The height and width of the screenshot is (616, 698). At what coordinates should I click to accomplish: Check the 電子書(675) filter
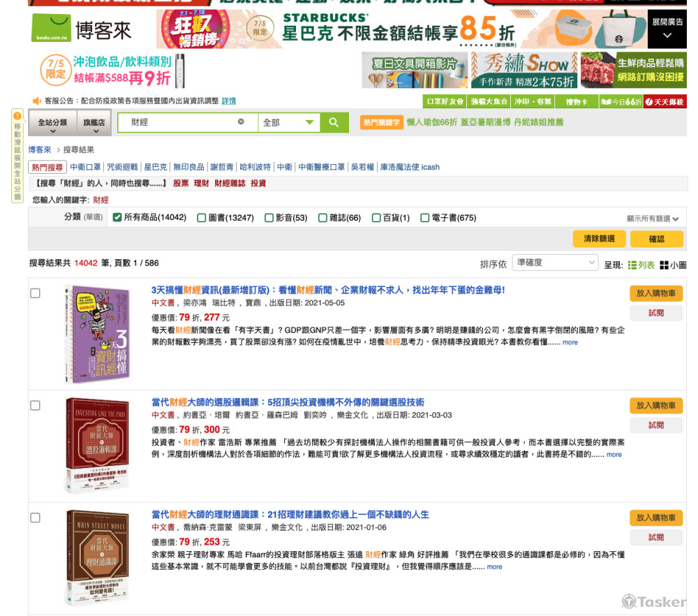click(425, 218)
